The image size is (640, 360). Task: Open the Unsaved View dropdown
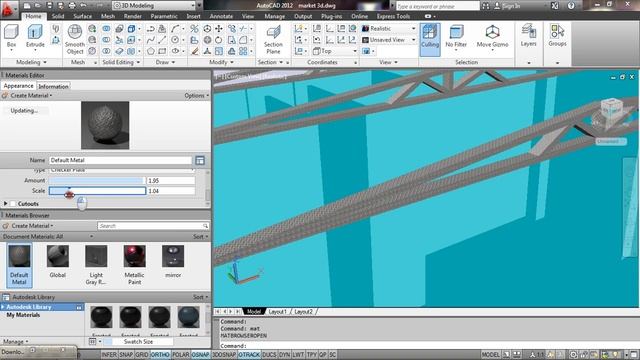click(x=389, y=40)
